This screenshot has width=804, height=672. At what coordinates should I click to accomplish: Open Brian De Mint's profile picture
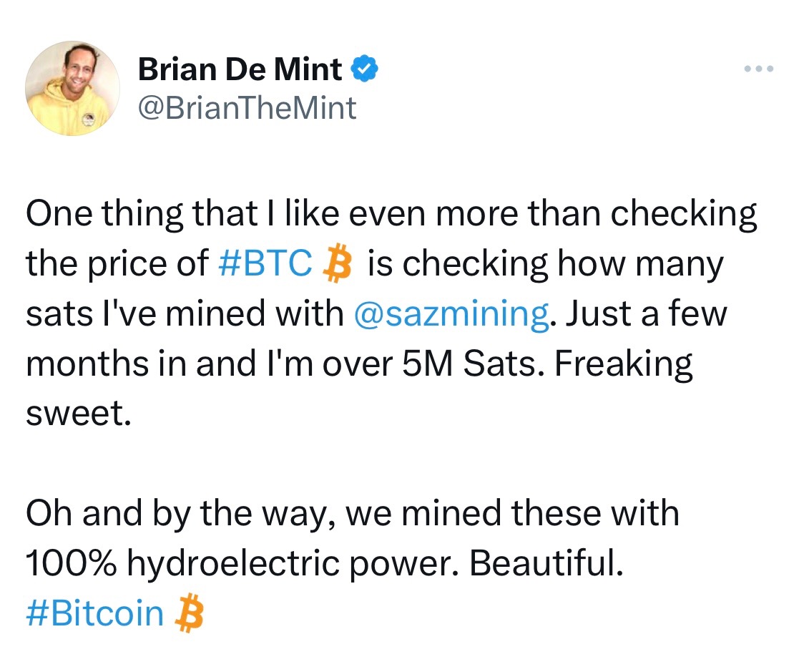point(72,88)
